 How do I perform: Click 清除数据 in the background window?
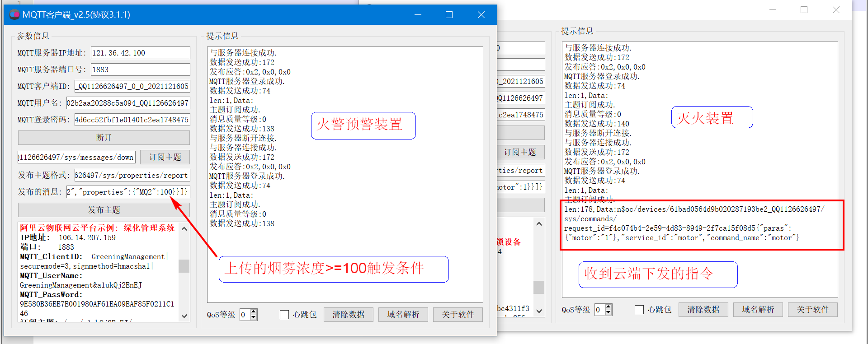(703, 310)
